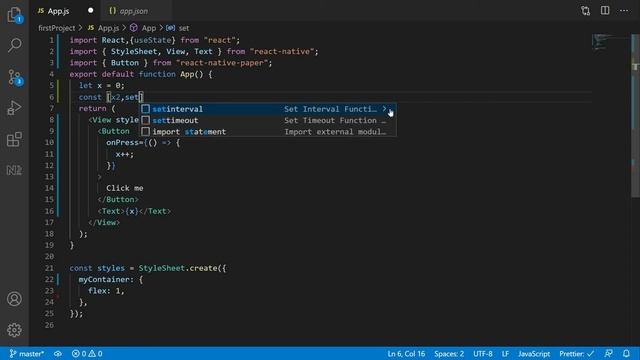The image size is (640, 360).
Task: Open the Manage gear icon
Action: 14,330
